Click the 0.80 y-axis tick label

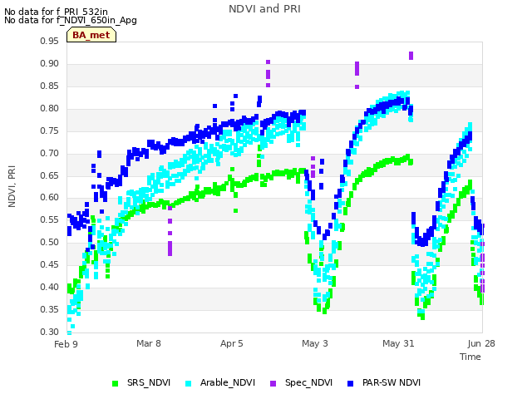(x=50, y=108)
